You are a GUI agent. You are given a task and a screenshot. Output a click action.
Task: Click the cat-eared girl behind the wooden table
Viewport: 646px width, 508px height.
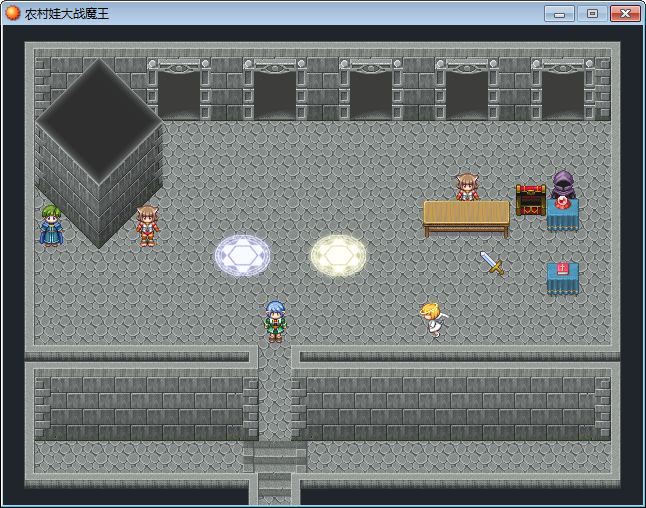pos(467,187)
